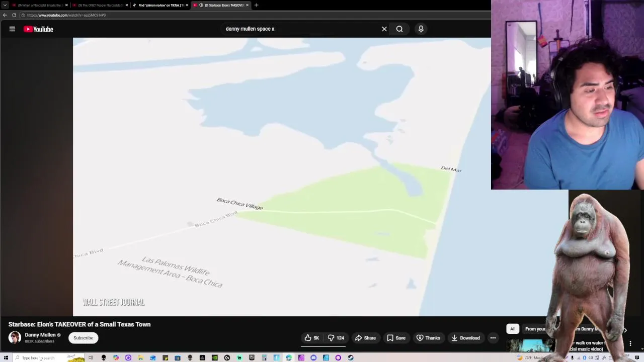
Task: Open options for the 'walk on water' video
Action: point(630,344)
